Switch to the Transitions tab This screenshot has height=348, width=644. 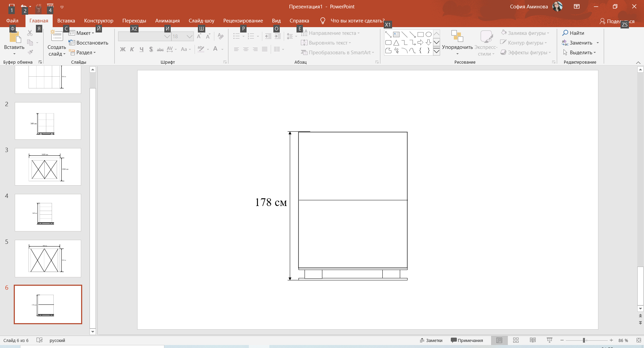pos(134,20)
